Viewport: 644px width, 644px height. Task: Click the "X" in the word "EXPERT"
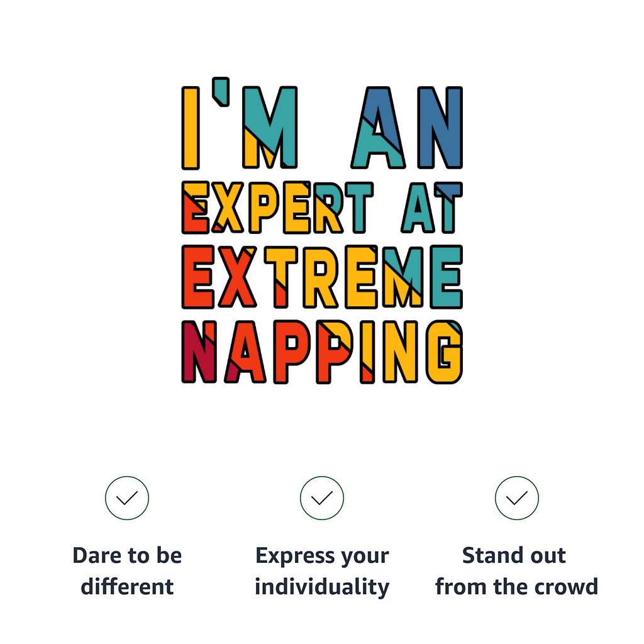[x=230, y=207]
